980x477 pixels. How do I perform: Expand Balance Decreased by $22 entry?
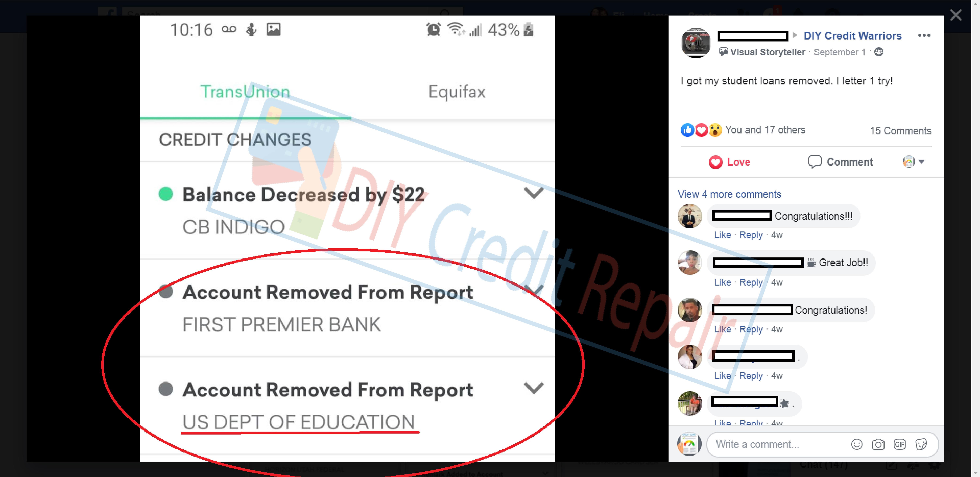pyautogui.click(x=533, y=193)
